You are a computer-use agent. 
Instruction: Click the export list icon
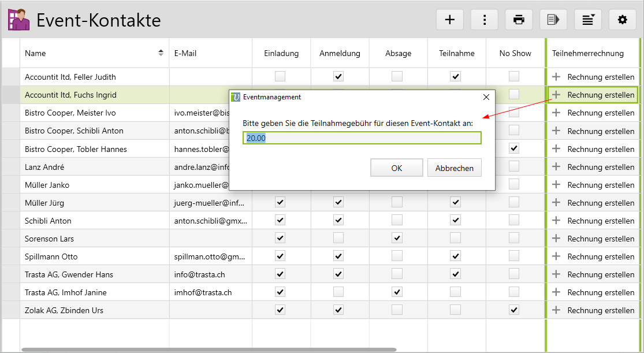click(x=553, y=20)
